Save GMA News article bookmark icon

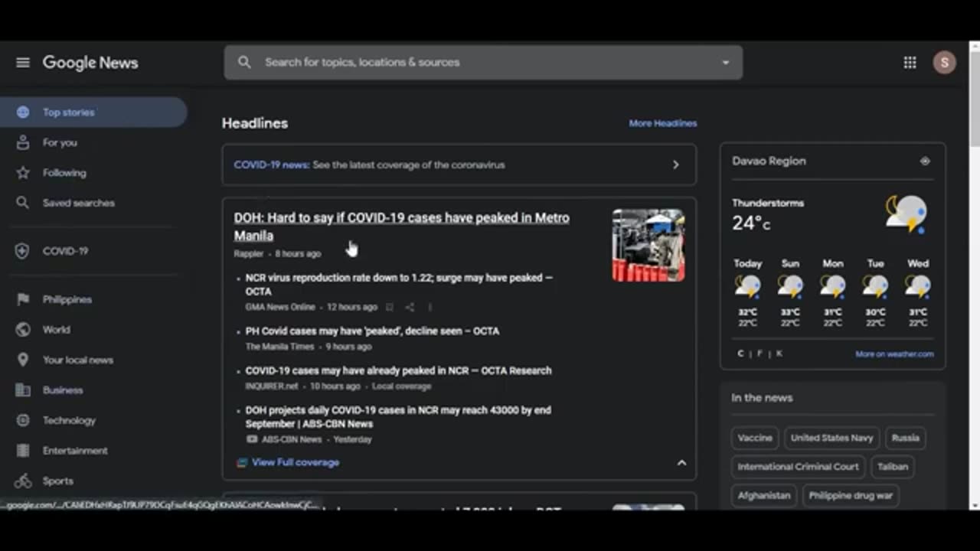tap(389, 307)
